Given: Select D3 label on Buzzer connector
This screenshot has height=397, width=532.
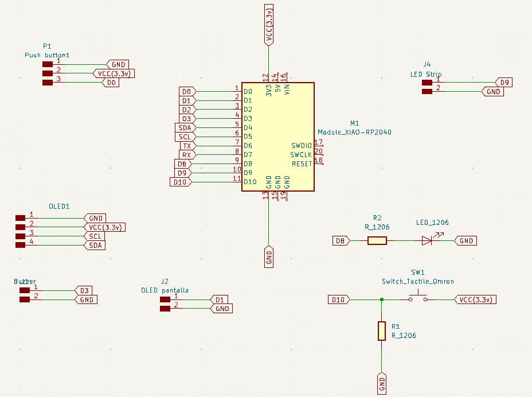Looking at the screenshot, I should [84, 290].
